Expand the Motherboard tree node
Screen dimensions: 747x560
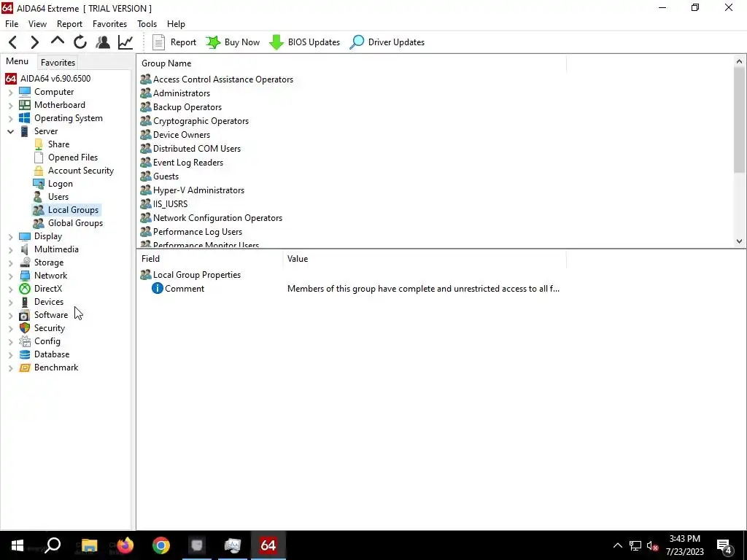pyautogui.click(x=10, y=105)
